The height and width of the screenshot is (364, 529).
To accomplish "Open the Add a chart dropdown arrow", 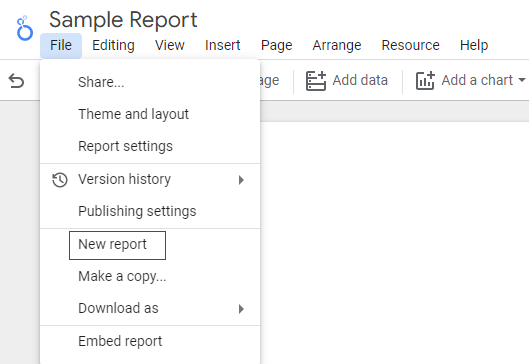I will [x=522, y=80].
